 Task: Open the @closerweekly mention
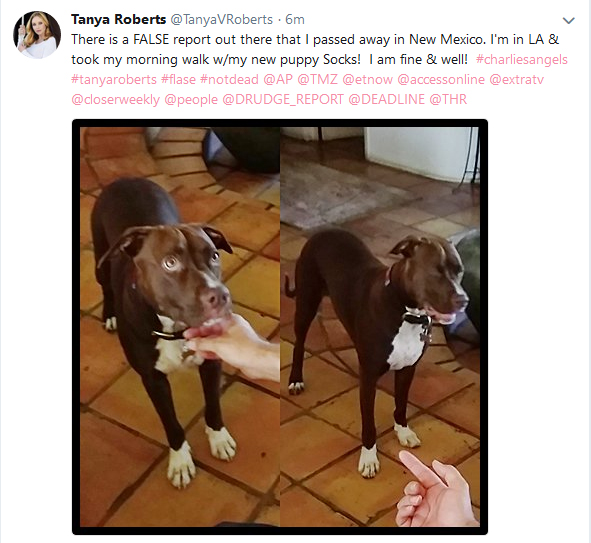pos(116,99)
